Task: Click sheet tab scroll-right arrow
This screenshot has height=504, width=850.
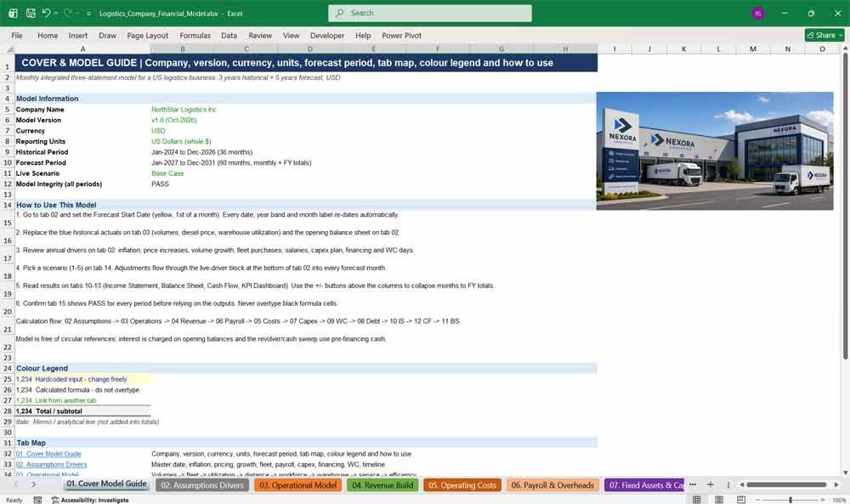Action: click(x=33, y=484)
